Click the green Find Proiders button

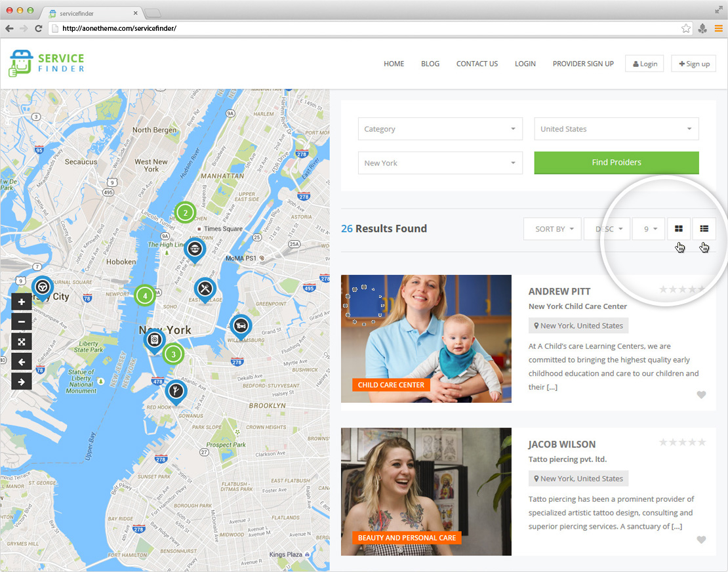(616, 163)
